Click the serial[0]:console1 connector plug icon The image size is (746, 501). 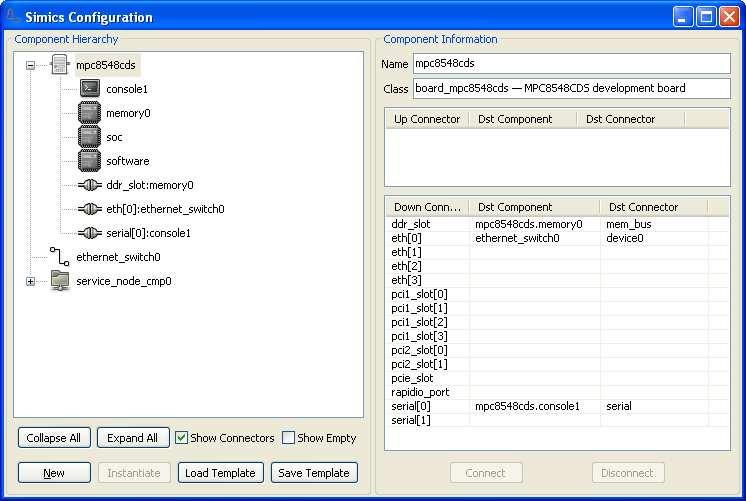(90, 233)
